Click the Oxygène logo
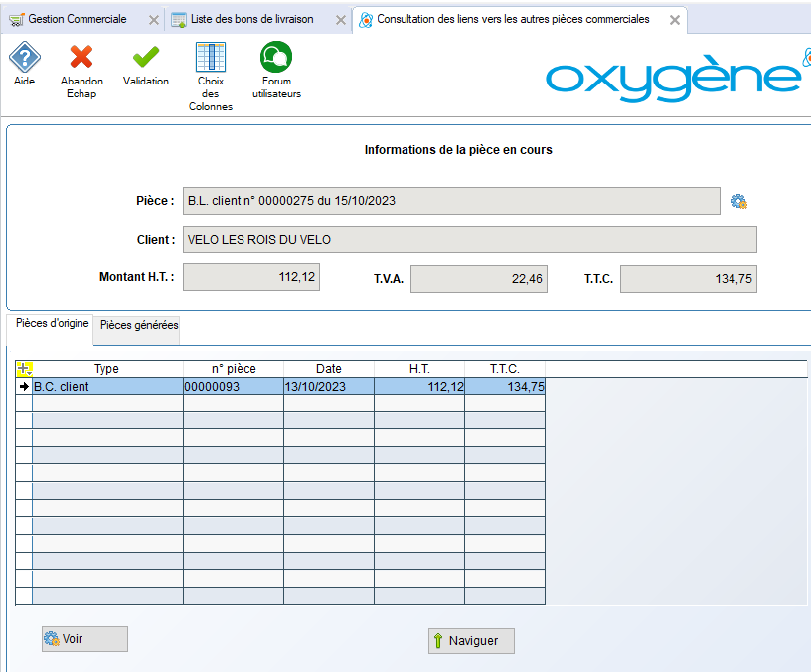The width and height of the screenshot is (811, 672). tap(674, 77)
